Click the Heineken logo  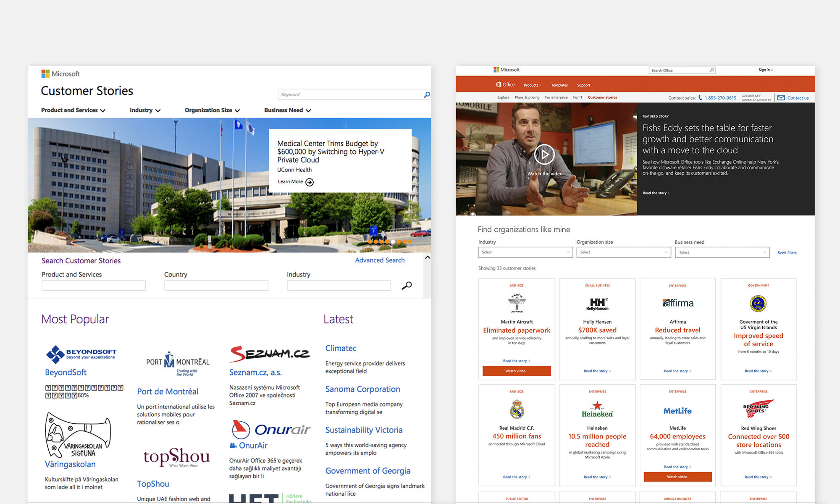[x=597, y=409]
